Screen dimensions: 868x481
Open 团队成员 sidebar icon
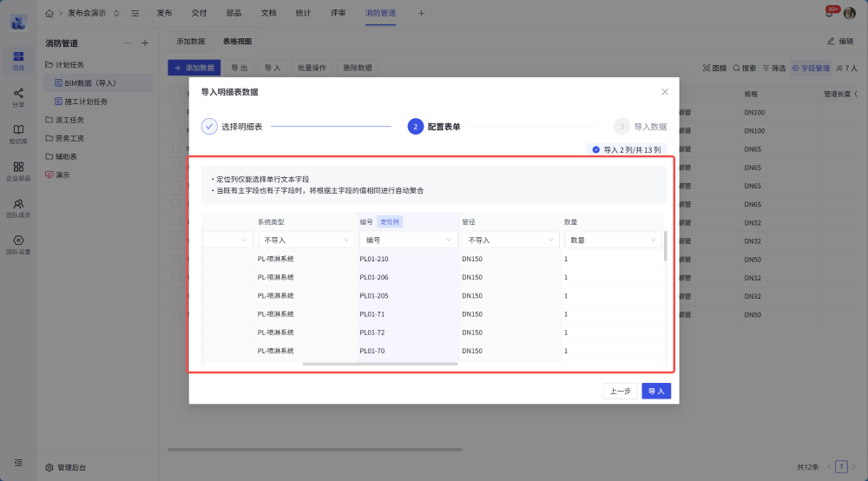click(18, 207)
